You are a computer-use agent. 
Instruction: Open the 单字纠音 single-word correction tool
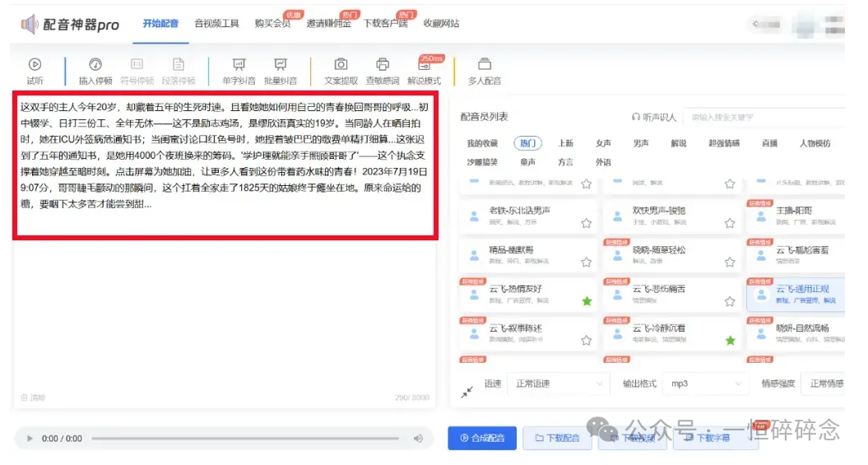click(x=239, y=65)
